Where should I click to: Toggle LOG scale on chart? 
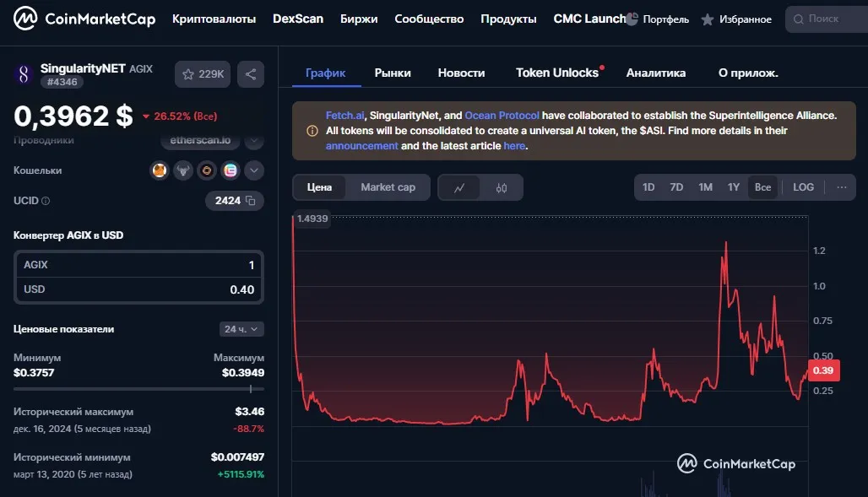click(x=803, y=187)
